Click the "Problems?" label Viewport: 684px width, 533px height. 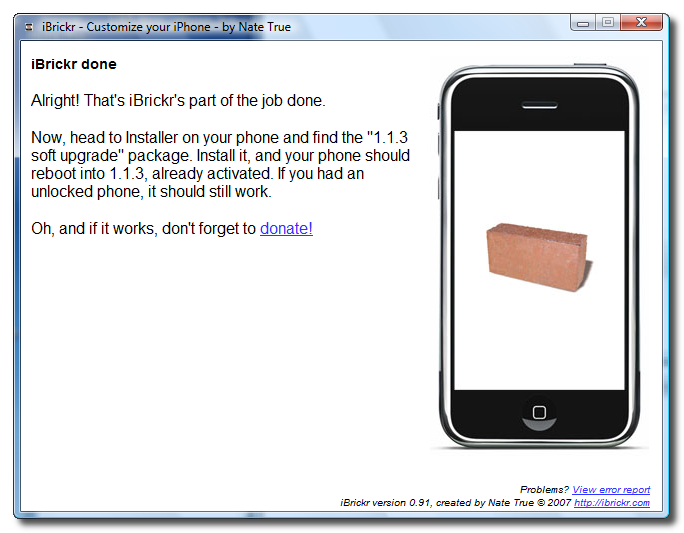544,490
